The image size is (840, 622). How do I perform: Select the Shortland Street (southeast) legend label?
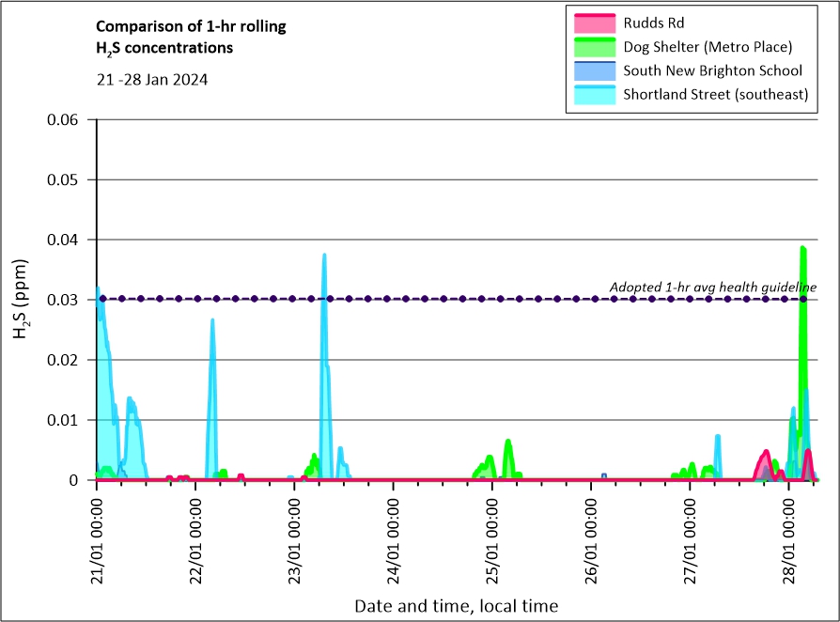pyautogui.click(x=716, y=95)
